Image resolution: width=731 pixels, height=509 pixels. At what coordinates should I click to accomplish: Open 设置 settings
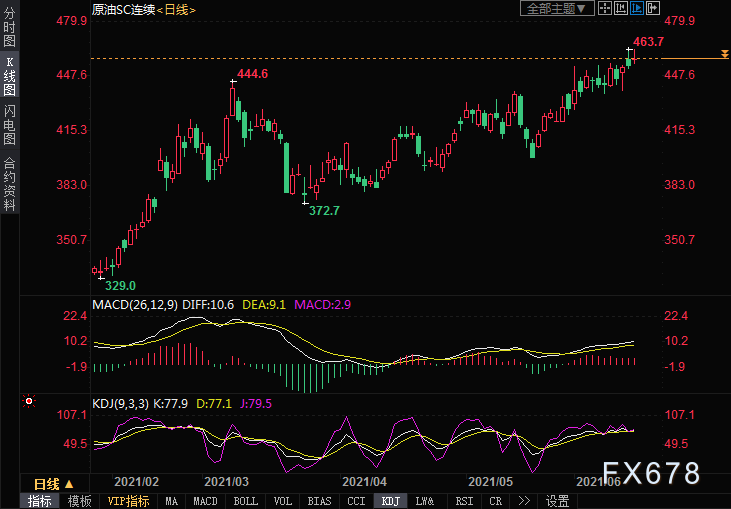(558, 502)
